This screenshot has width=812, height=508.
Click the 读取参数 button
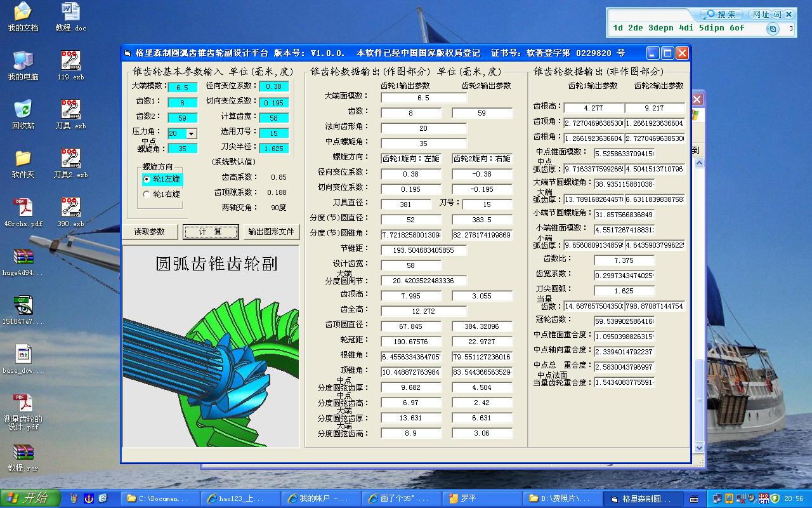(x=150, y=232)
